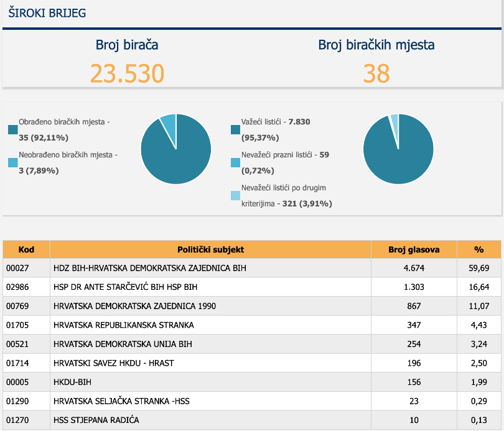Select HRVATSKA SELJAČKA STRANKA -HSS row
The width and height of the screenshot is (504, 431).
coord(252,401)
